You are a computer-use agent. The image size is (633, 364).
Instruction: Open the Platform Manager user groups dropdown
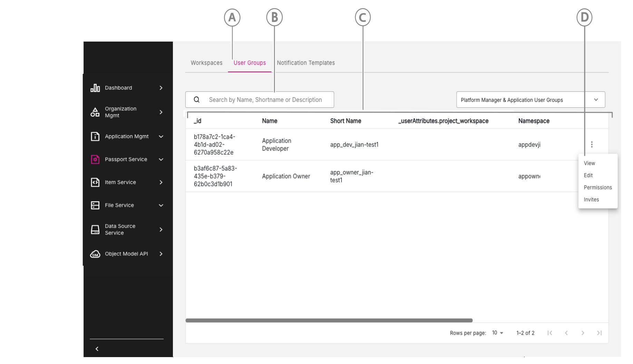(530, 100)
